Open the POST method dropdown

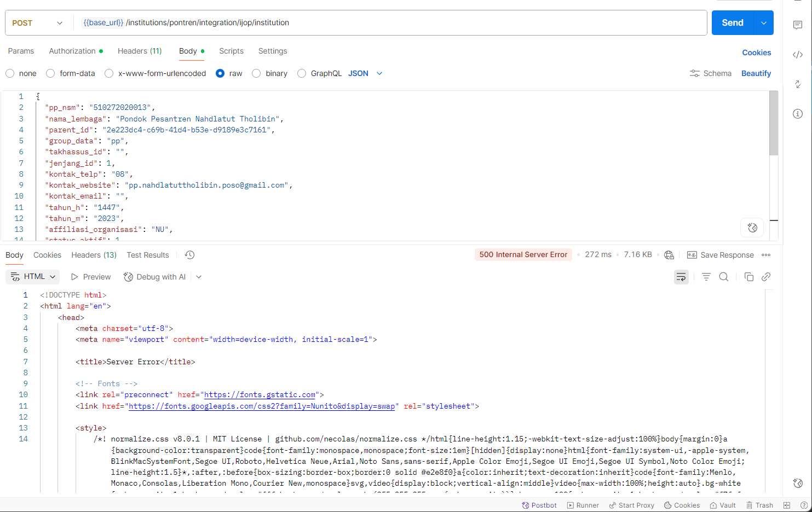point(37,23)
